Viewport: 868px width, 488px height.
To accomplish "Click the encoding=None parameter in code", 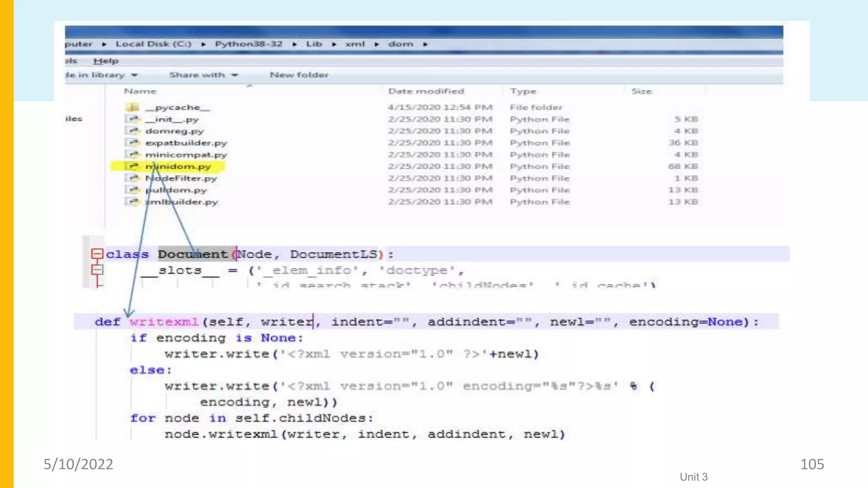I will click(x=686, y=322).
